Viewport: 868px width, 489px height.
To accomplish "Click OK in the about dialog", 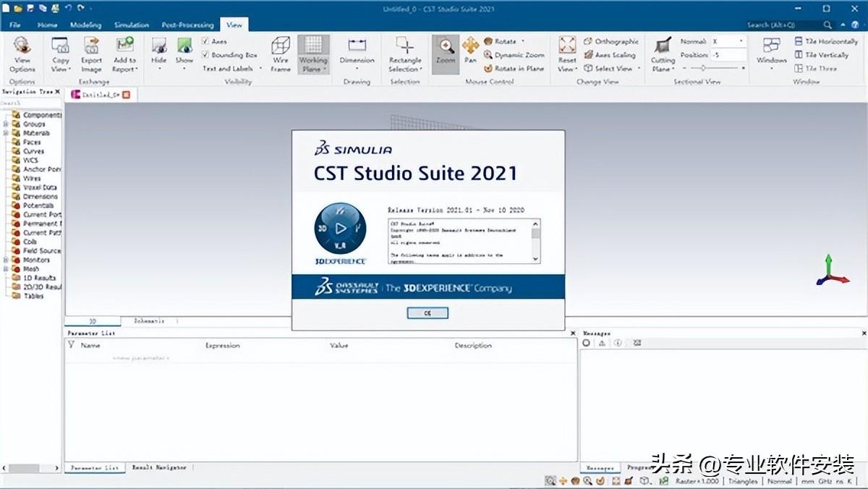I will pyautogui.click(x=427, y=313).
